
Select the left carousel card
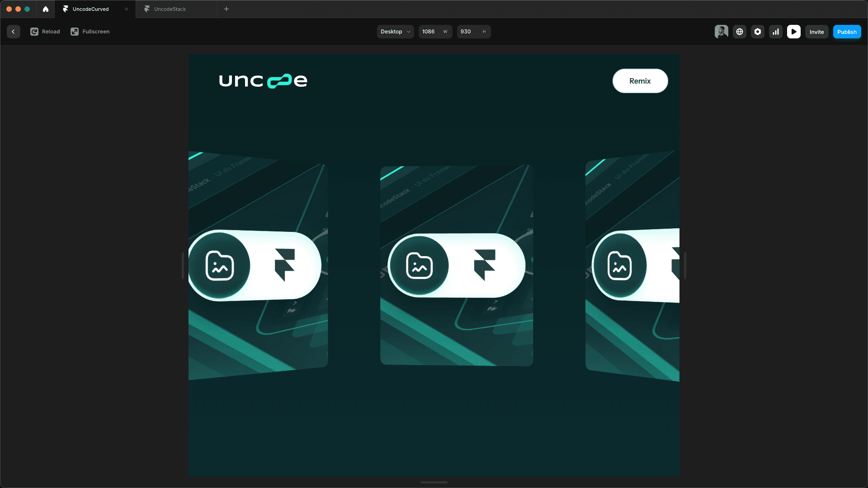tap(258, 266)
